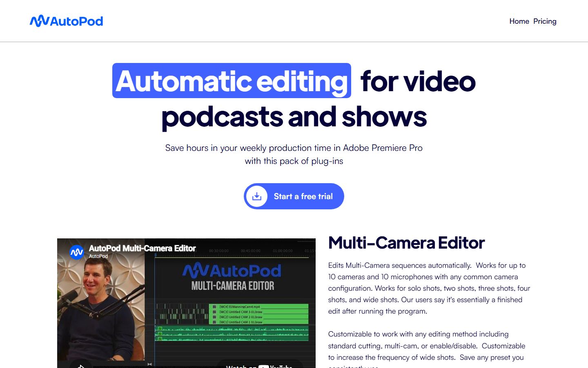Click the download icon in the trial button
Viewport: 588px width, 368px height.
click(x=257, y=196)
